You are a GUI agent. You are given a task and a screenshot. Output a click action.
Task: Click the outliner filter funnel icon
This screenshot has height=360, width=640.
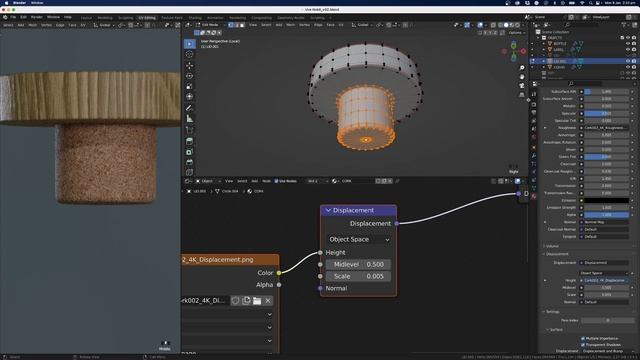(x=625, y=25)
